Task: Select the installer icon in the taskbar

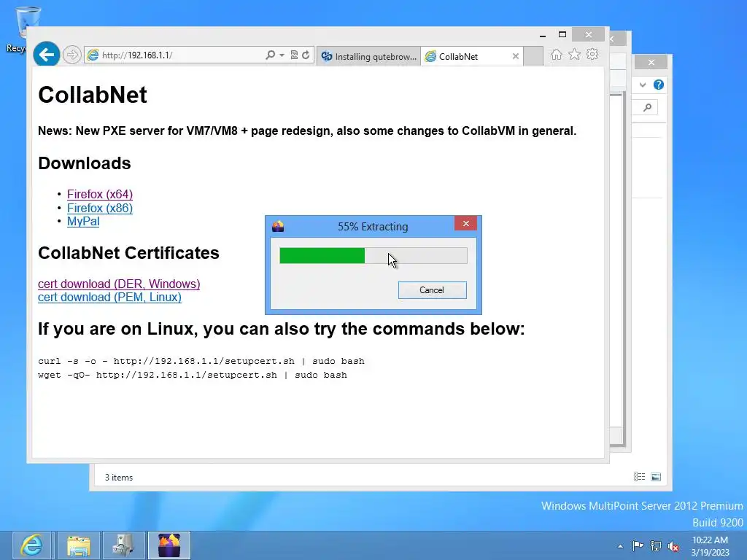Action: pyautogui.click(x=169, y=545)
